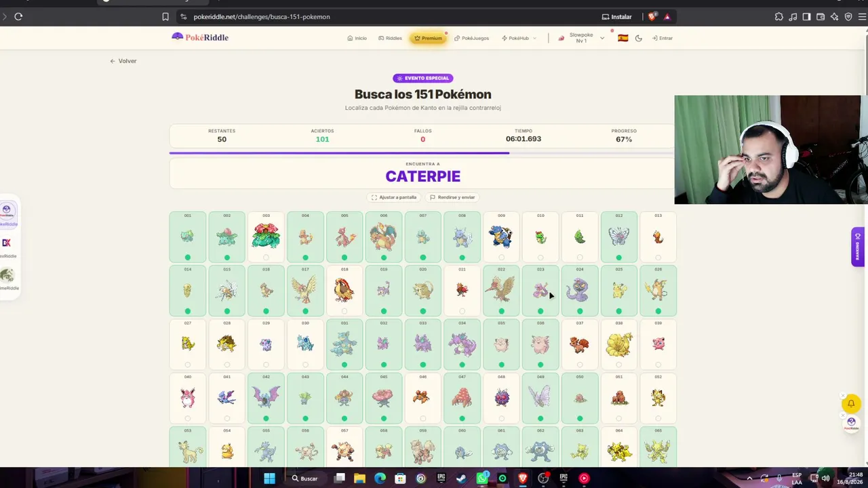Select Pokémon 040 Wigglytuff tile

point(188,398)
